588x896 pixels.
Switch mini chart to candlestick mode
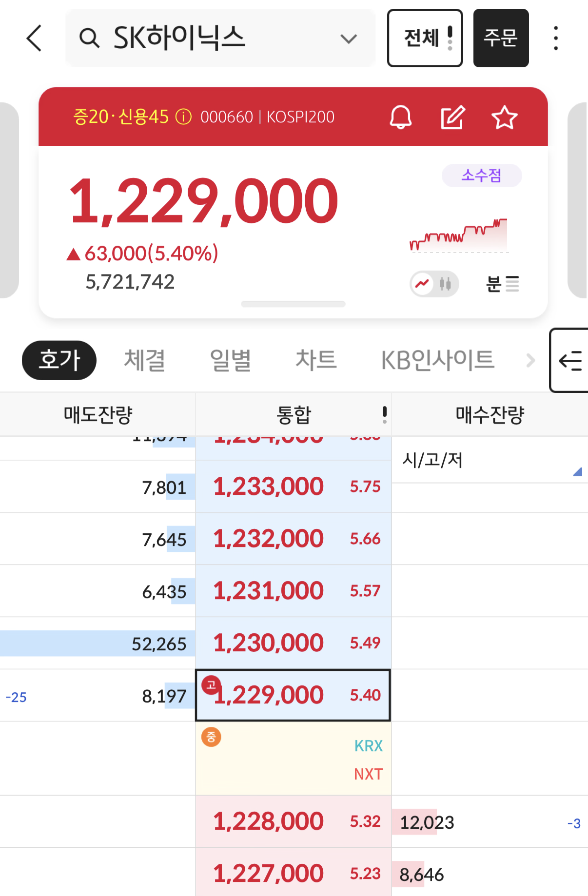(445, 284)
